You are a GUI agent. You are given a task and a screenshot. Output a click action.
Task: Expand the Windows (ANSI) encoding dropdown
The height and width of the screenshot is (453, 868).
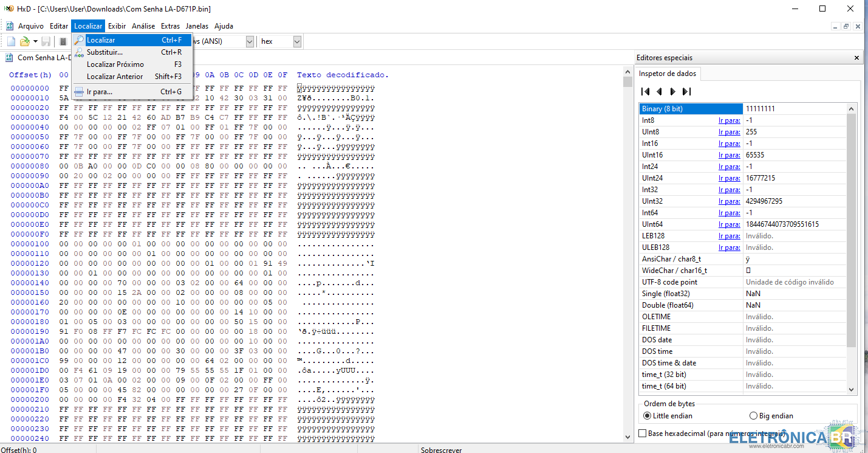point(250,41)
